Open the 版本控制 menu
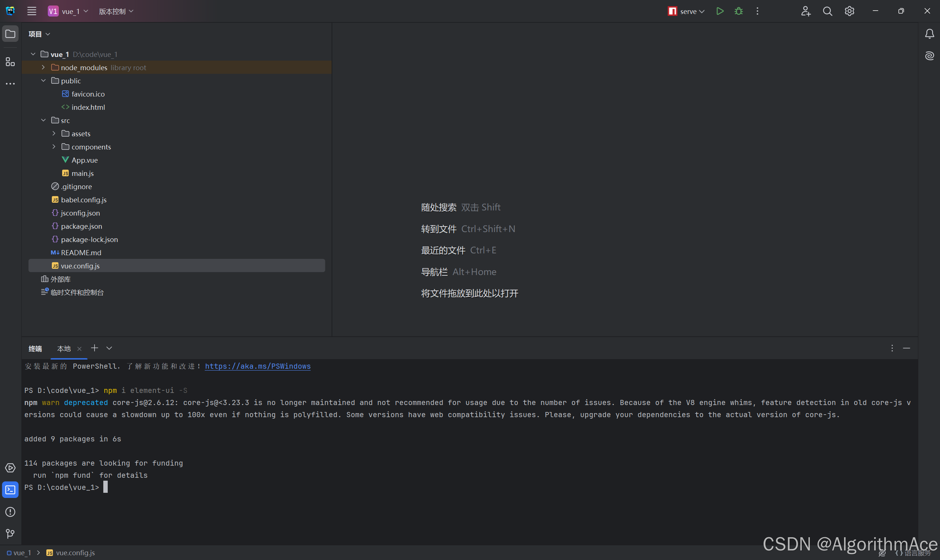940x560 pixels. pos(115,11)
